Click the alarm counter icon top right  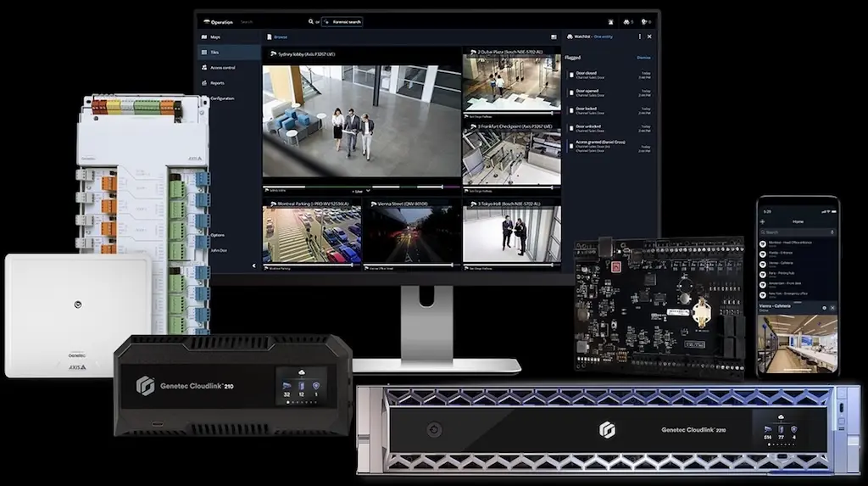[645, 22]
